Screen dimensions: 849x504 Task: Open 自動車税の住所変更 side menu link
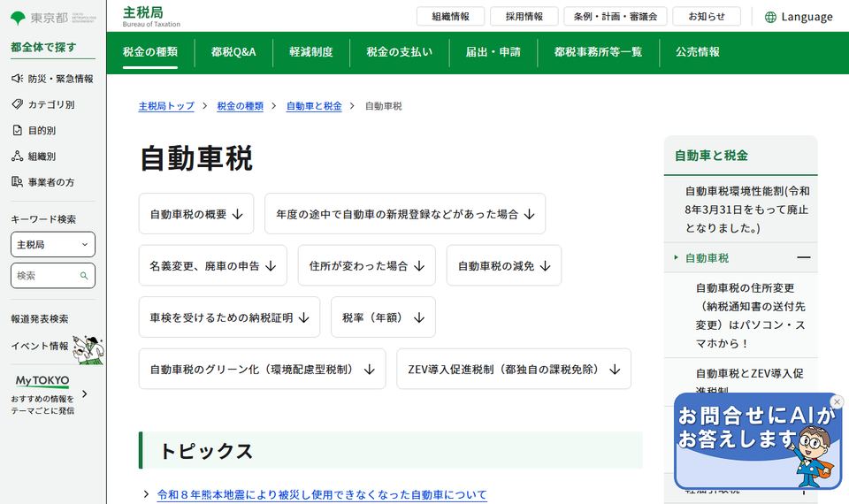[x=751, y=316]
